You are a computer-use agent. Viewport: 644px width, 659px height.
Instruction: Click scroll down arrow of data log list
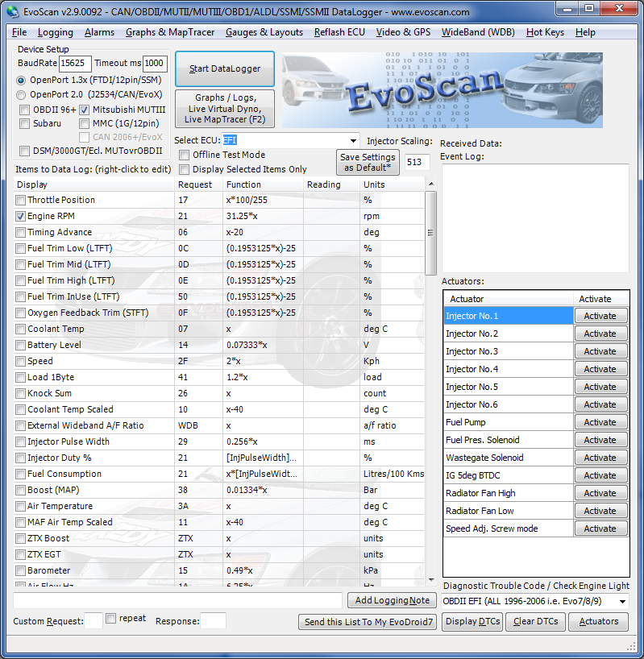point(431,580)
